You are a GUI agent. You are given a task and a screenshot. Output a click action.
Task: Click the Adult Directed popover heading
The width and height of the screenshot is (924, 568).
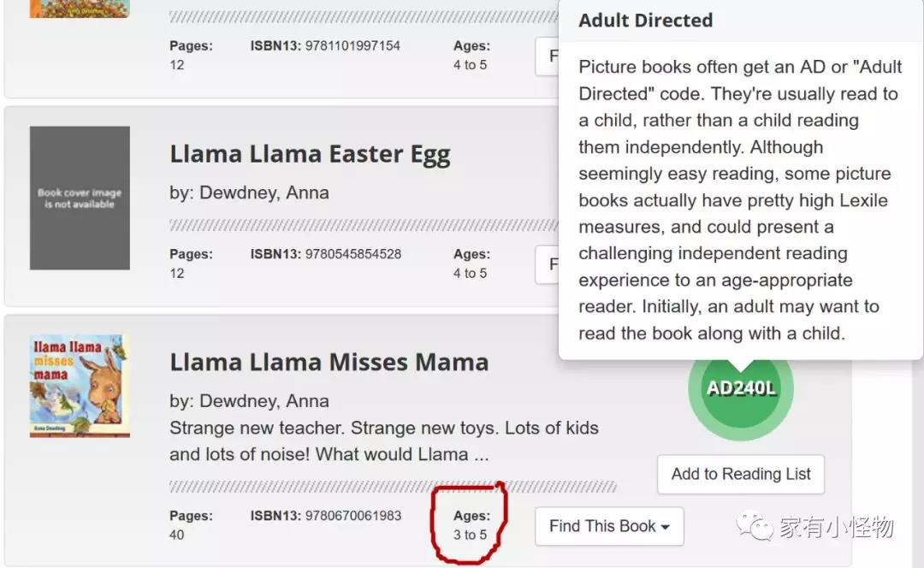[x=646, y=21]
